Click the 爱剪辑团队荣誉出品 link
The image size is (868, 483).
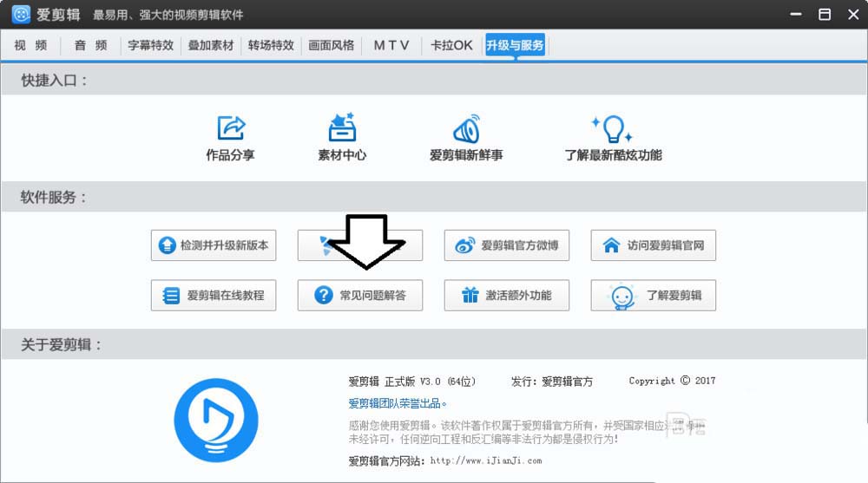coord(398,403)
